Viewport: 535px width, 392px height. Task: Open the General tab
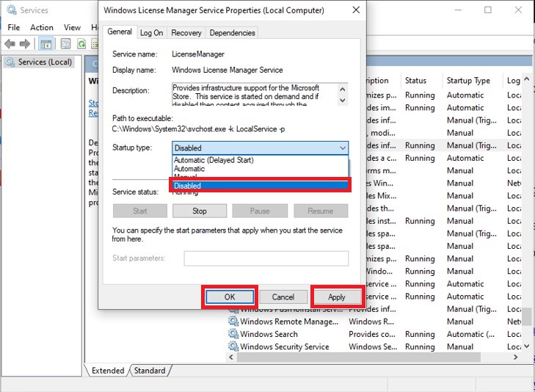pyautogui.click(x=120, y=32)
